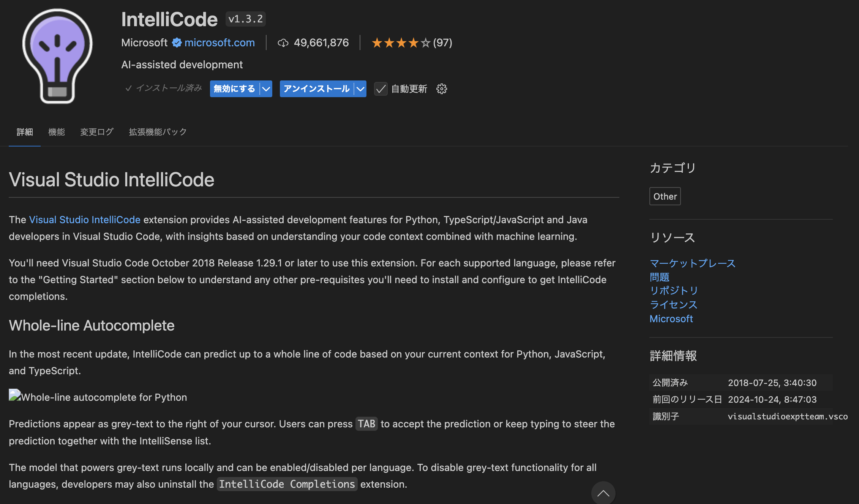The width and height of the screenshot is (859, 504).
Task: Open the アンインストール dropdown arrow
Action: (x=360, y=89)
